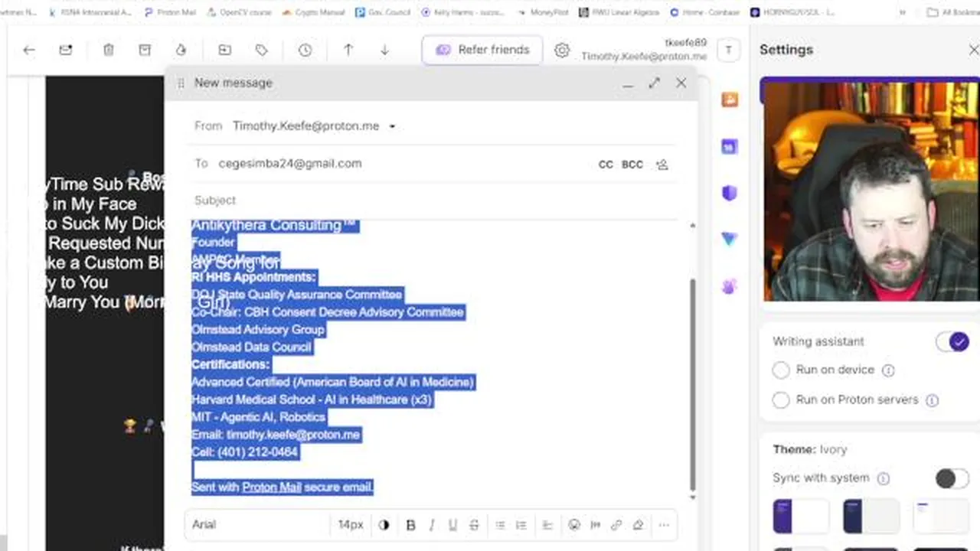Clear formatting with eraser icon
The width and height of the screenshot is (980, 551).
pos(638,525)
